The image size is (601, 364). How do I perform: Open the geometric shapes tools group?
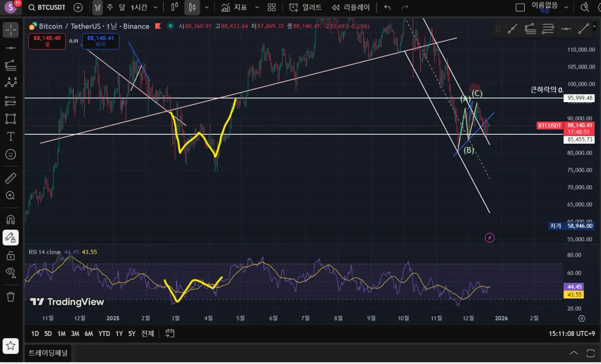pos(11,119)
